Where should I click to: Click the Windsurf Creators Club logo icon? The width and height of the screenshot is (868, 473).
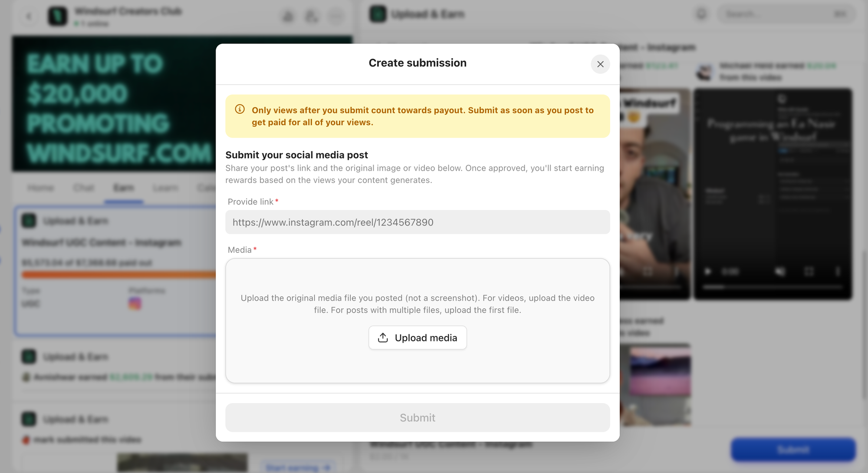58,16
